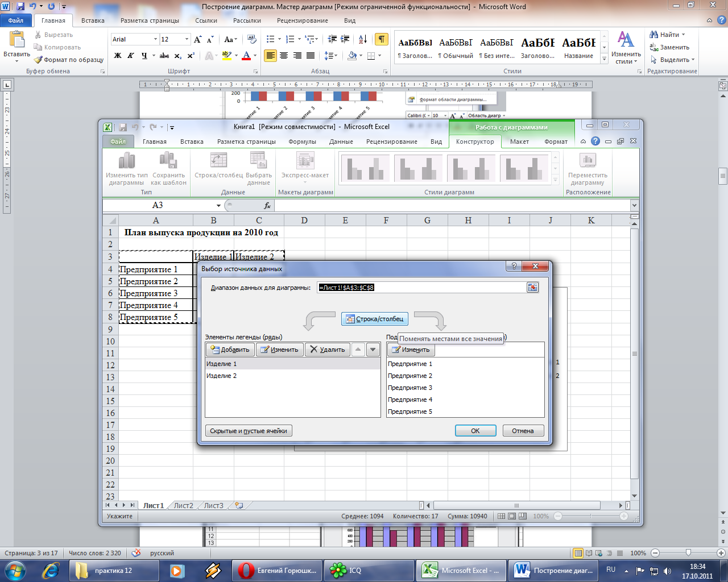The height and width of the screenshot is (582, 728).
Task: Click Excel's Move Chart (Переместить диаграмму) icon
Action: 588,160
